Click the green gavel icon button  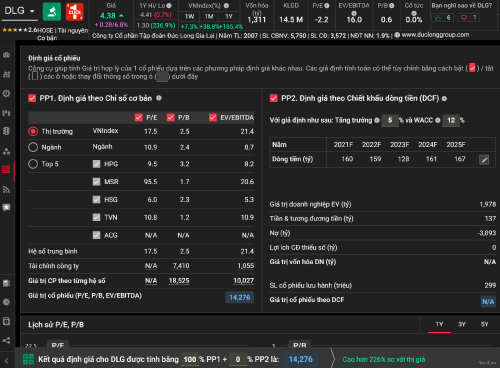pyautogui.click(x=52, y=12)
